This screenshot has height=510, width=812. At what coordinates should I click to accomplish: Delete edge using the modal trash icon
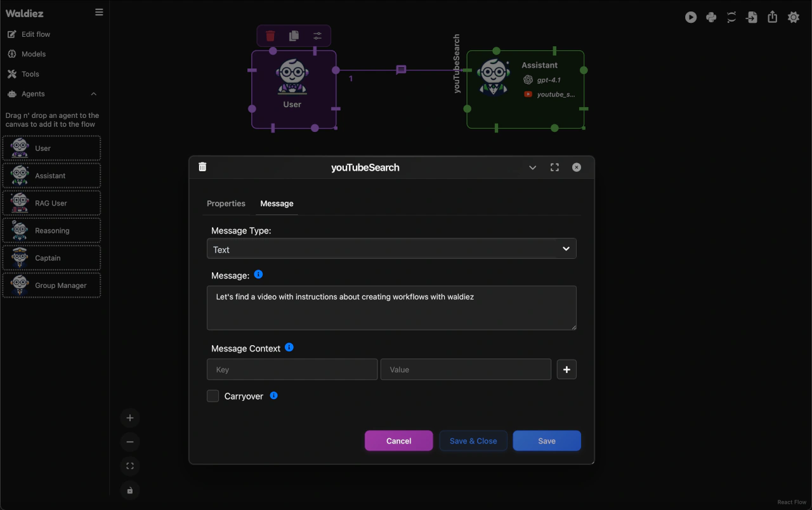pos(202,167)
